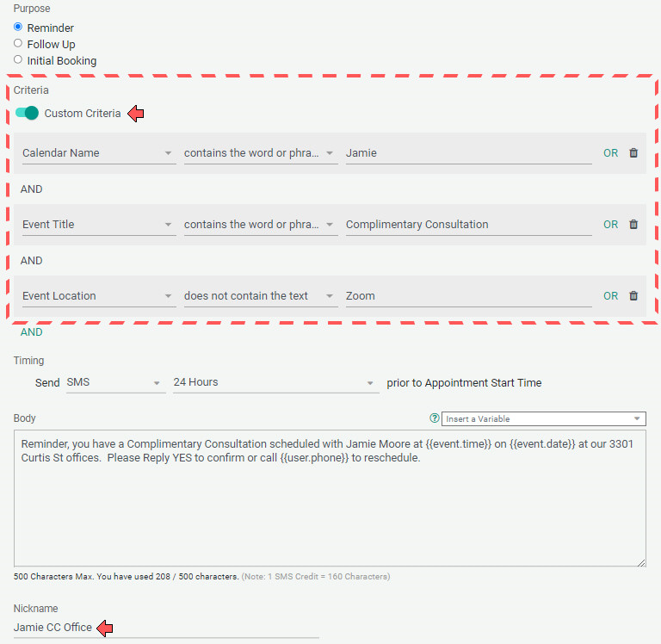This screenshot has width=661, height=644.
Task: Add another criteria with green AND link
Action: point(32,332)
